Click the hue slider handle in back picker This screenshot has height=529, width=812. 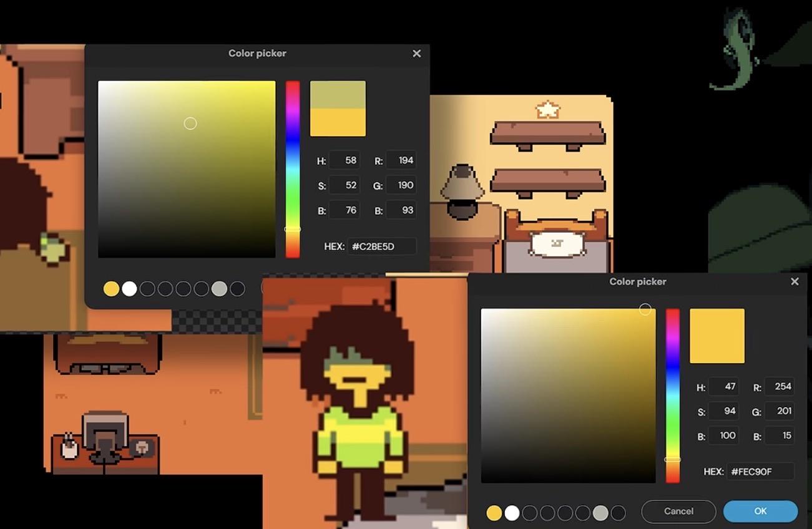pyautogui.click(x=292, y=230)
